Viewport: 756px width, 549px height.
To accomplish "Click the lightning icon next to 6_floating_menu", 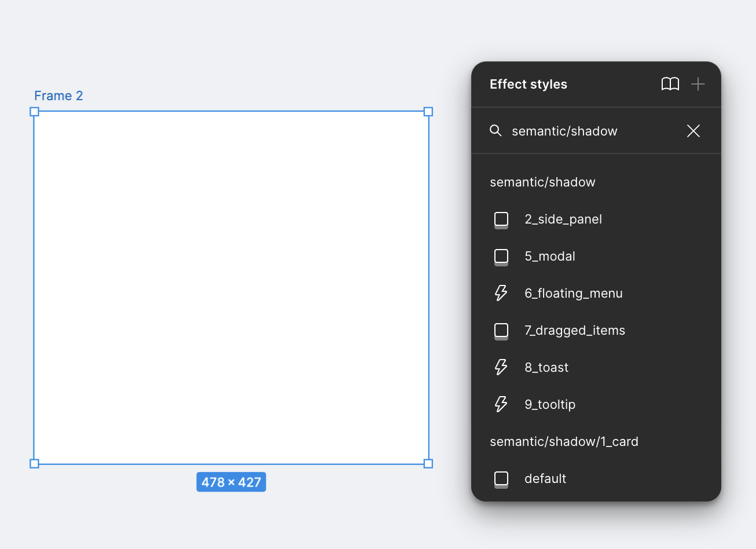I will pos(501,293).
